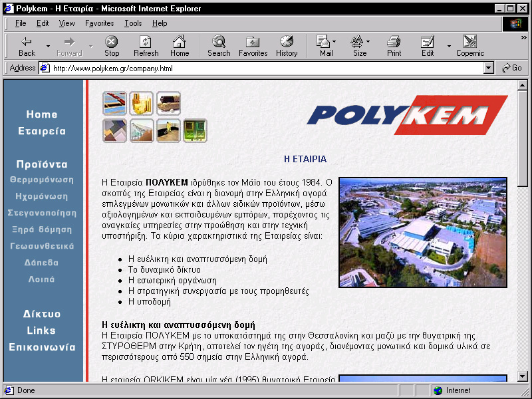
Task: Click the page icon next to Done
Action: click(9, 390)
